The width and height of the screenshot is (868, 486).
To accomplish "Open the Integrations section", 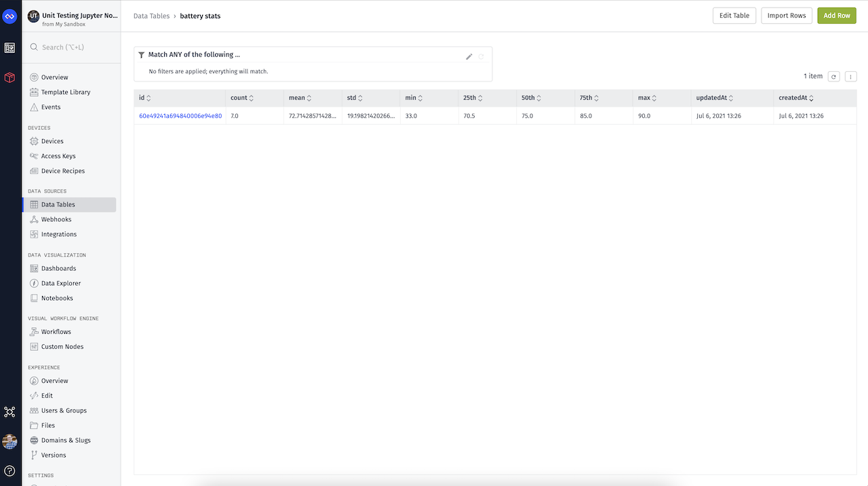I will (x=60, y=233).
